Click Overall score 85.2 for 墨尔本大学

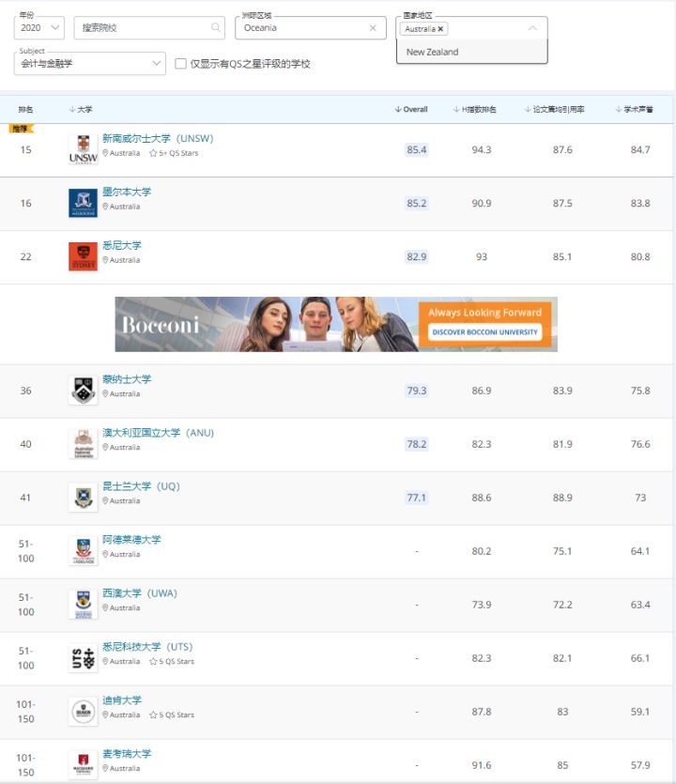point(417,203)
